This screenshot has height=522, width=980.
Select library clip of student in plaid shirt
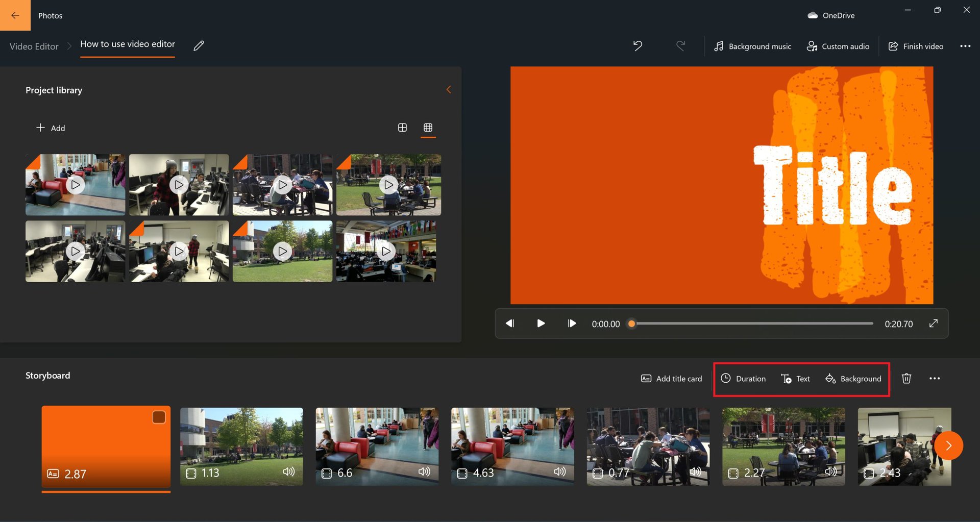coord(179,185)
